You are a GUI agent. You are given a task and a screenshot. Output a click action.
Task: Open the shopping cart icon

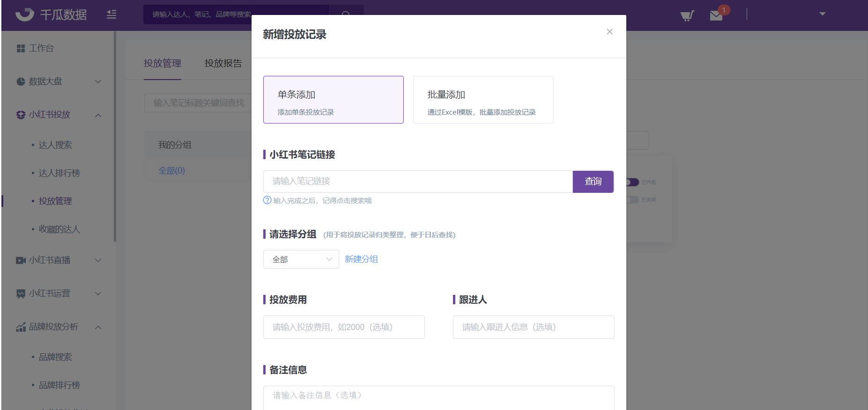687,16
